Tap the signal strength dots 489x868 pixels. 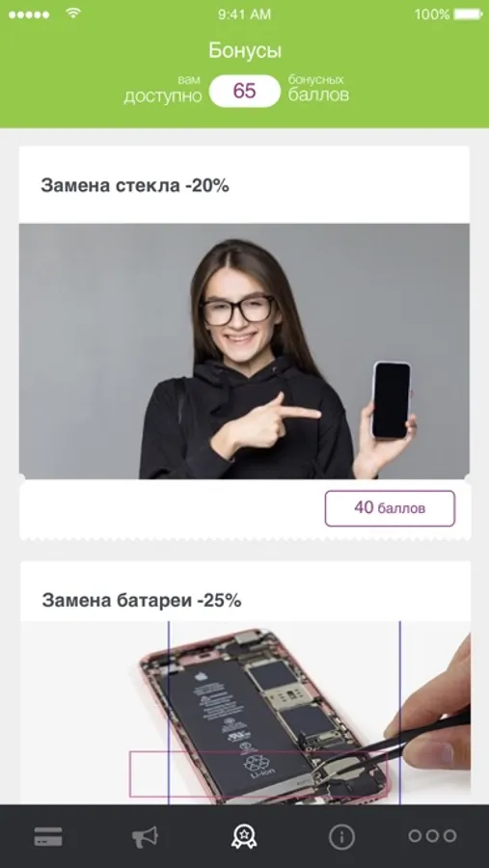(29, 14)
